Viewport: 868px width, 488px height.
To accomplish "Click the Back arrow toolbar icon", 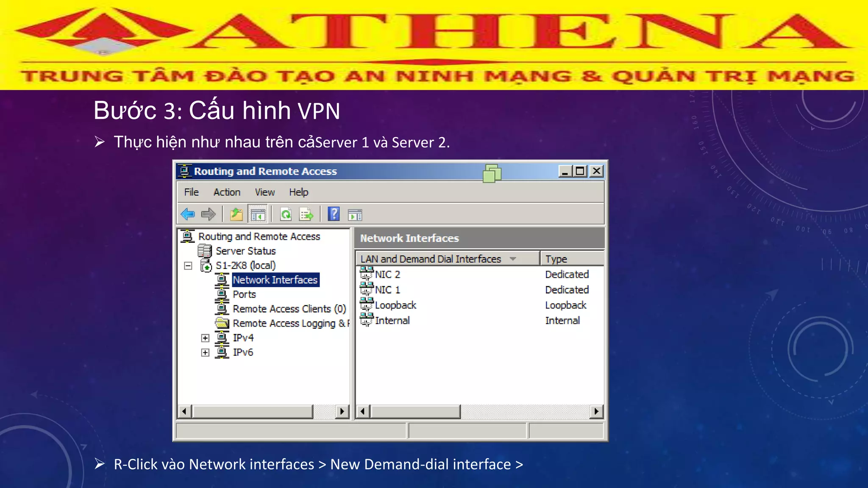I will click(x=188, y=214).
